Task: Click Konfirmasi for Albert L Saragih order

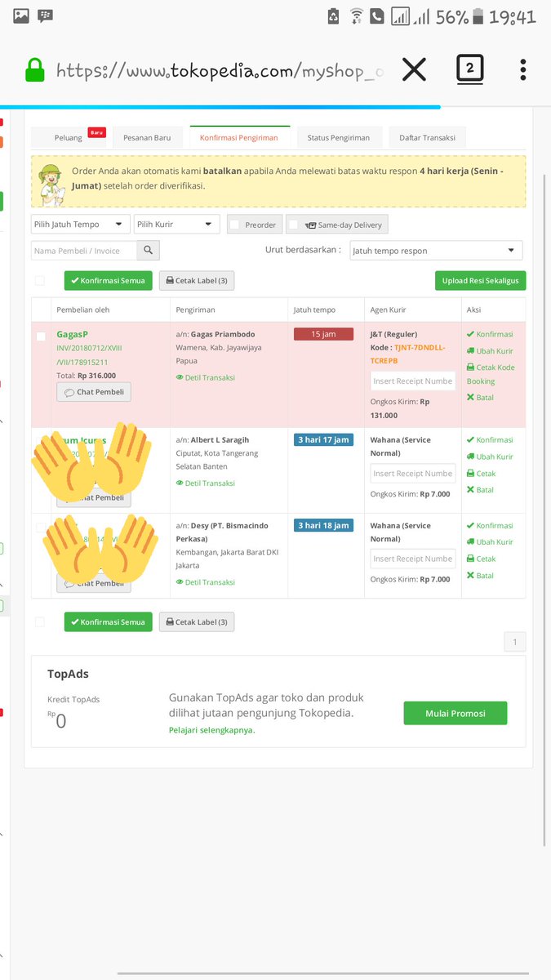Action: tap(490, 440)
